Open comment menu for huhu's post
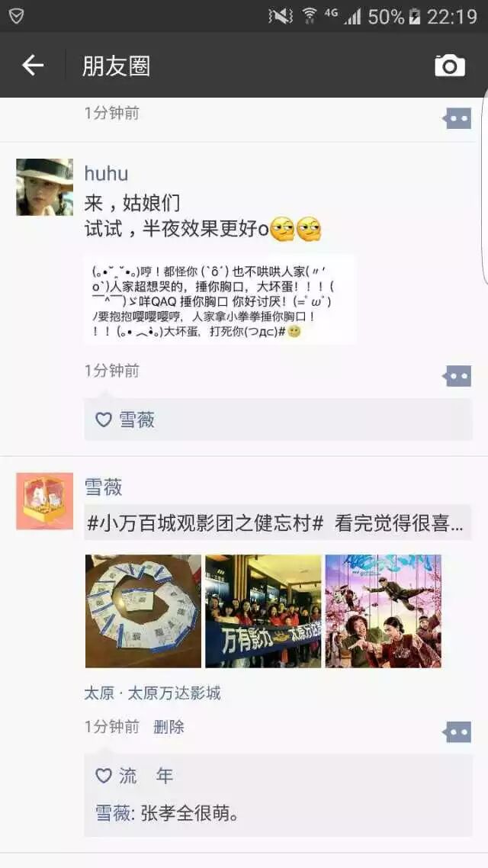 (457, 376)
